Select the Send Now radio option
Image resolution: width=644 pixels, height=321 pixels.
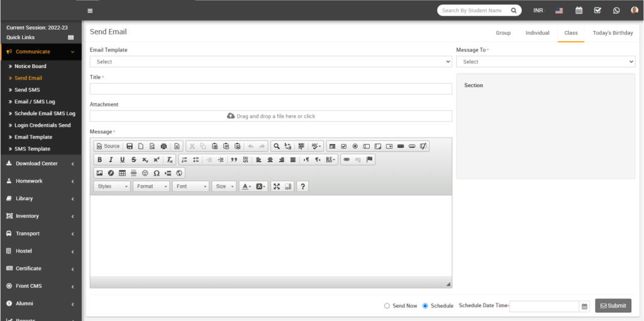(x=387, y=306)
